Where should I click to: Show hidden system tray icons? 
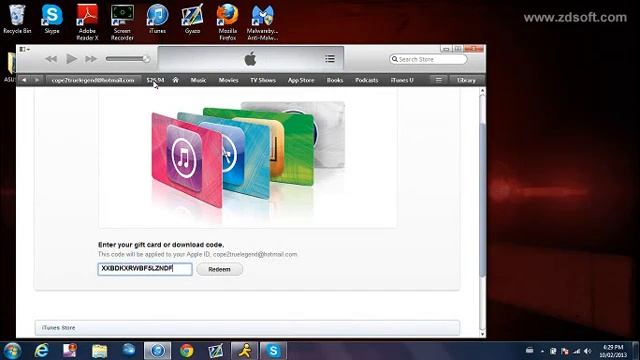coord(542,351)
